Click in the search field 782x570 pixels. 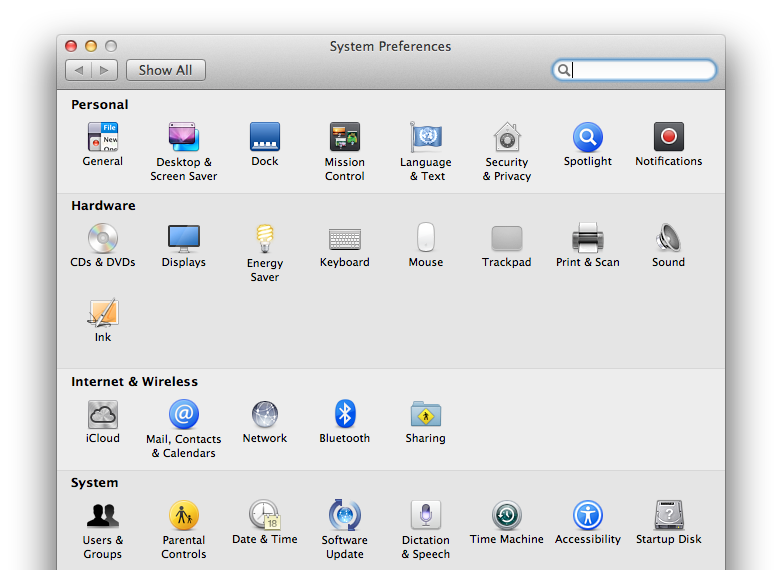coord(641,70)
